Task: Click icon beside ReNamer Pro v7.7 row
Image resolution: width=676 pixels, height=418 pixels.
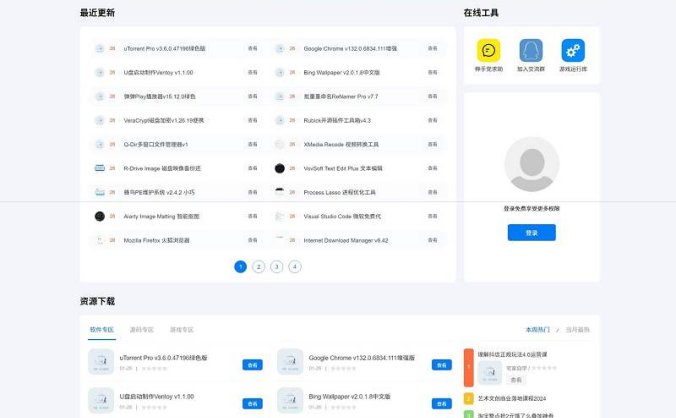Action: (280, 97)
